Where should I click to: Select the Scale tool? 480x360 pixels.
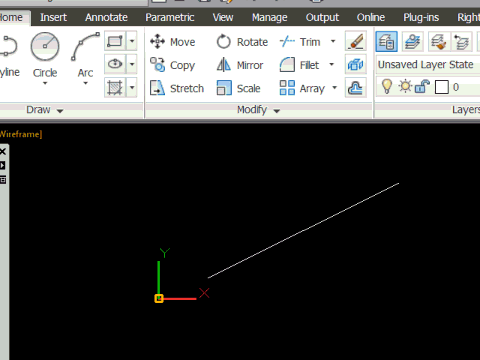tap(238, 88)
